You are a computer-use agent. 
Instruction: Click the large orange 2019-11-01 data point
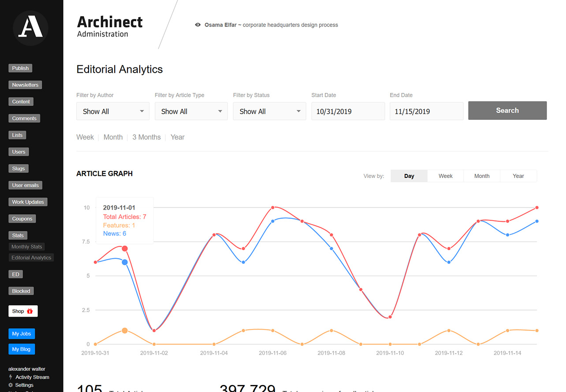tap(125, 330)
